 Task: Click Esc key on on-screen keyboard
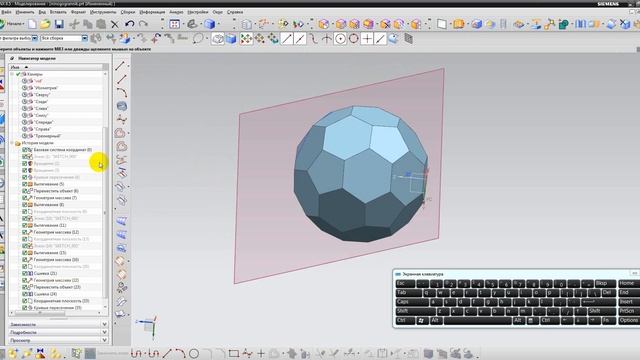(405, 283)
